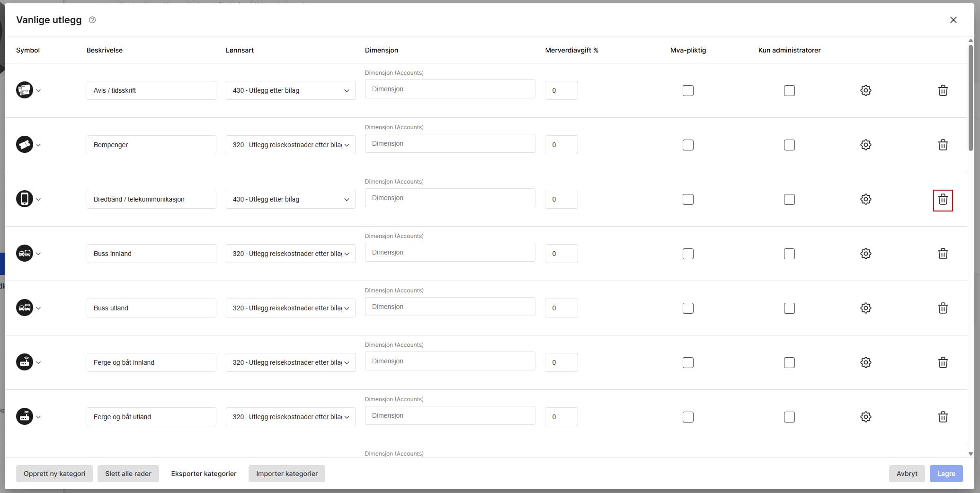
Task: Click the vertical scrollbar down arrow
Action: click(x=971, y=454)
